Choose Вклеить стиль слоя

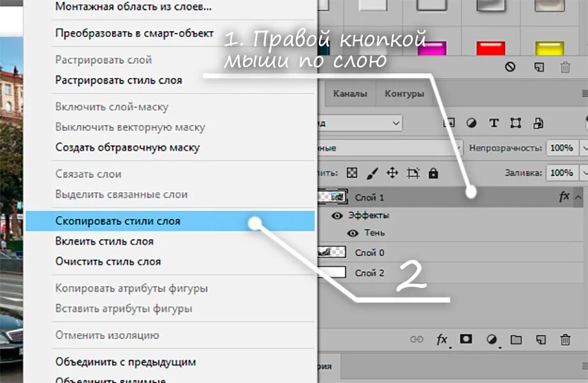point(170,241)
